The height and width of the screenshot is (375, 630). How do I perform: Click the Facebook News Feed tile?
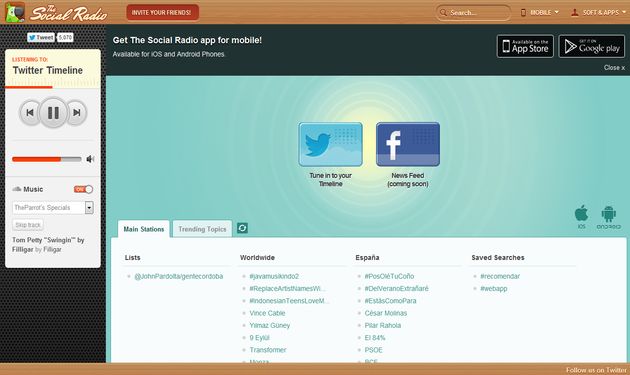tap(408, 144)
